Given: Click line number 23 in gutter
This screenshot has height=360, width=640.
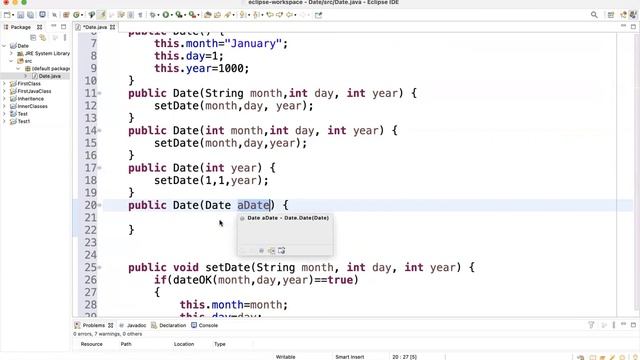Looking at the screenshot, I should coord(91,242).
